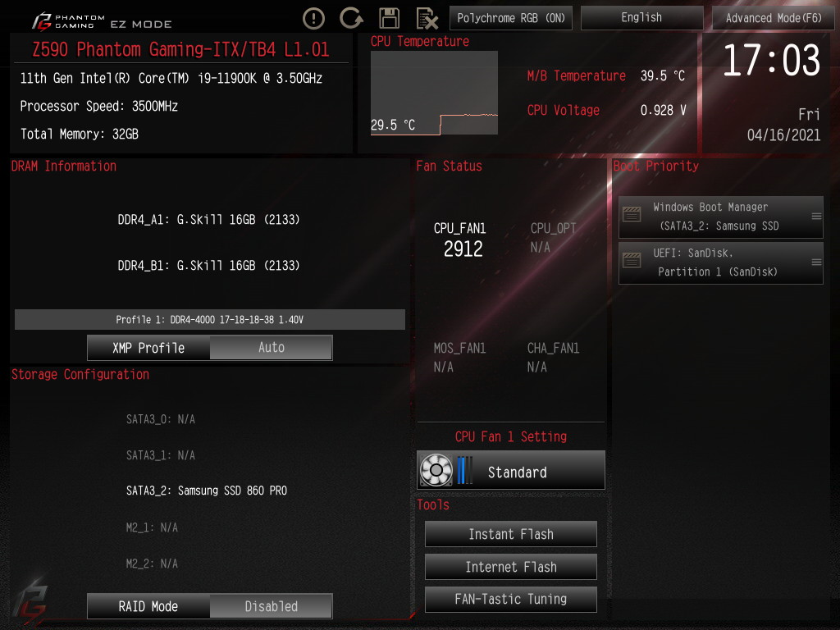
Task: Click reorder handle on SanDisk boot entry
Action: click(x=816, y=262)
